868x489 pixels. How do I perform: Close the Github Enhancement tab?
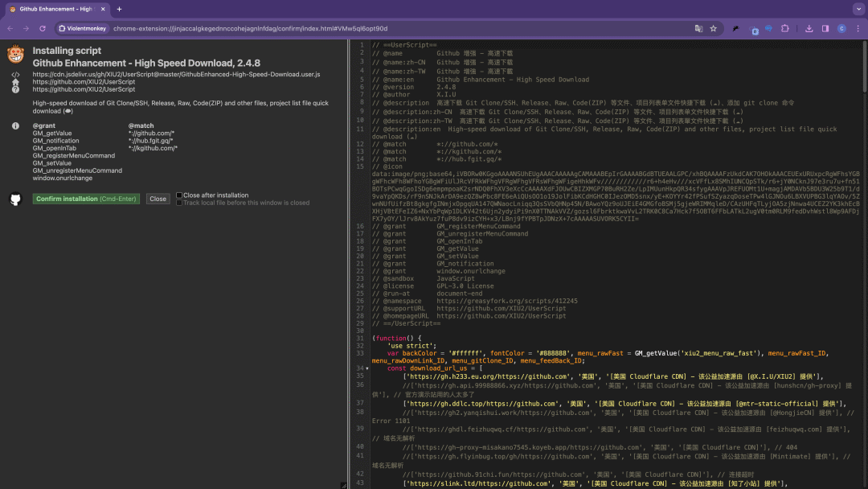103,9
